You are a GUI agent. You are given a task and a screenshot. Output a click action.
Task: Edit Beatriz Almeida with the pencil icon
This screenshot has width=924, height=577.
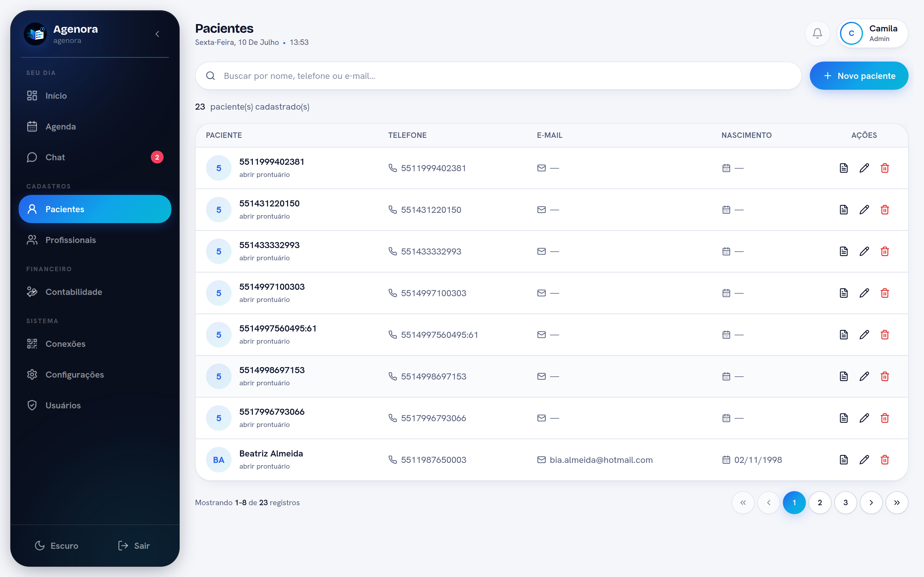coord(864,459)
